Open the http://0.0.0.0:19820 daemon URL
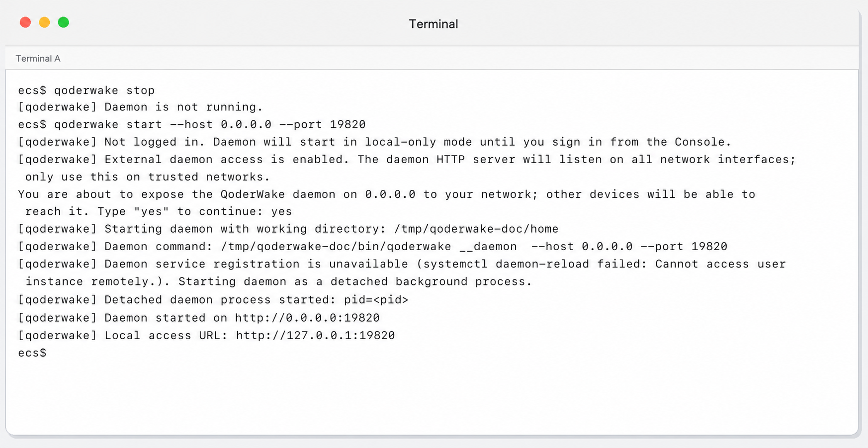 [307, 318]
